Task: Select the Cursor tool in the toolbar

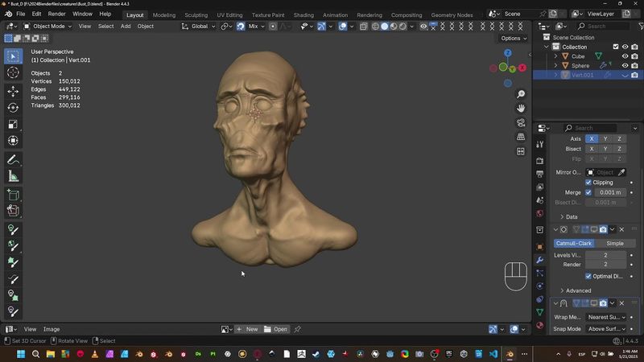Action: pyautogui.click(x=13, y=72)
